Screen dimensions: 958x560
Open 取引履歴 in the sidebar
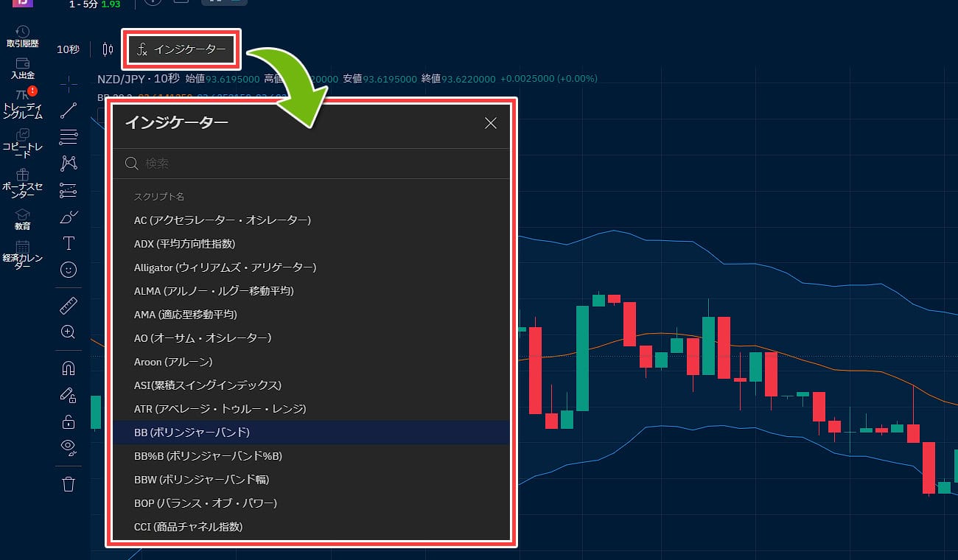coord(23,37)
